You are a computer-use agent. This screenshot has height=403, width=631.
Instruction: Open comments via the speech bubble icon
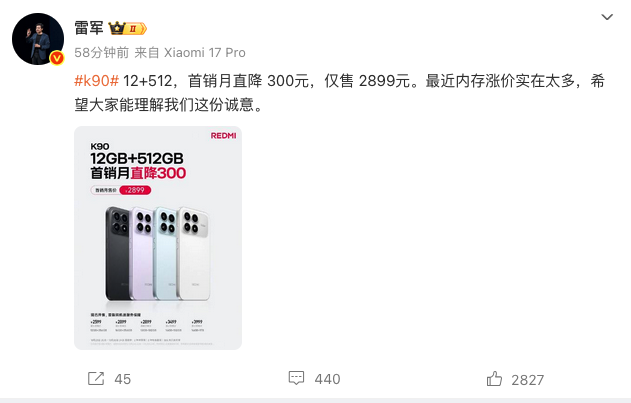[297, 378]
